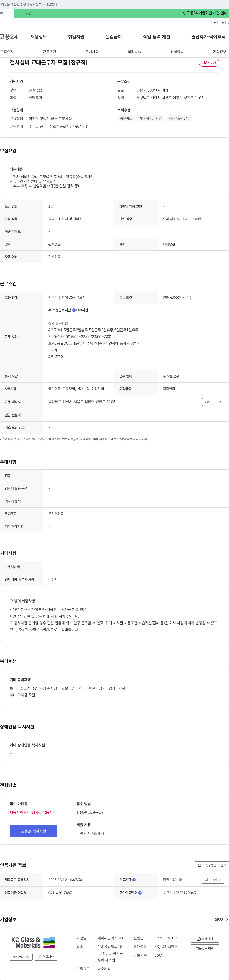Click the certification number K172112508120063
229x980 pixels.
point(179,893)
